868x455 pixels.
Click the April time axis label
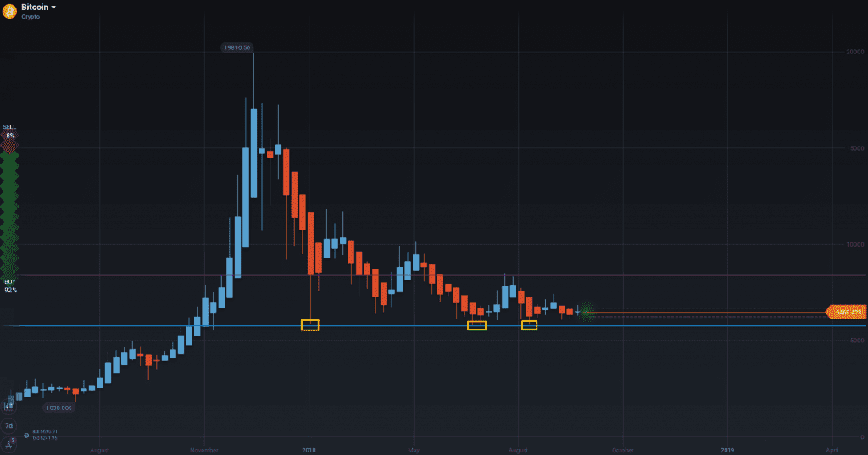point(832,450)
